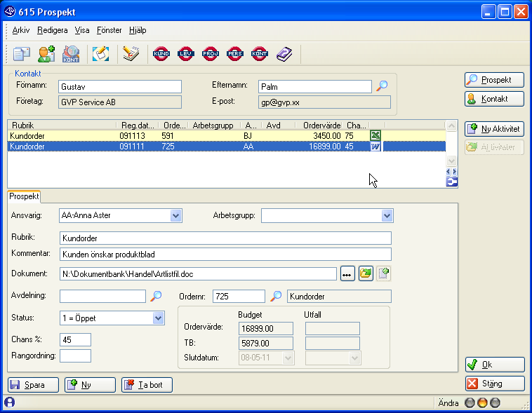The image size is (532, 413).
Task: Click the Ta bort button
Action: click(147, 385)
